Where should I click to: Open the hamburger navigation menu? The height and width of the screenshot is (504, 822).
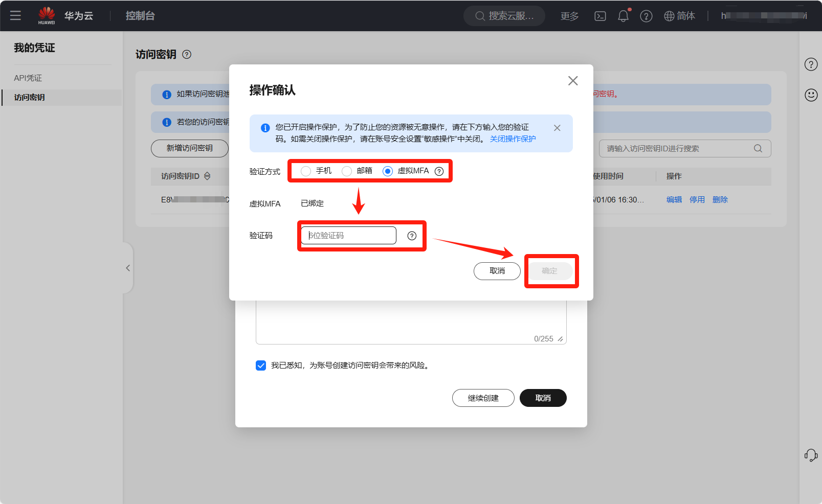pos(15,15)
